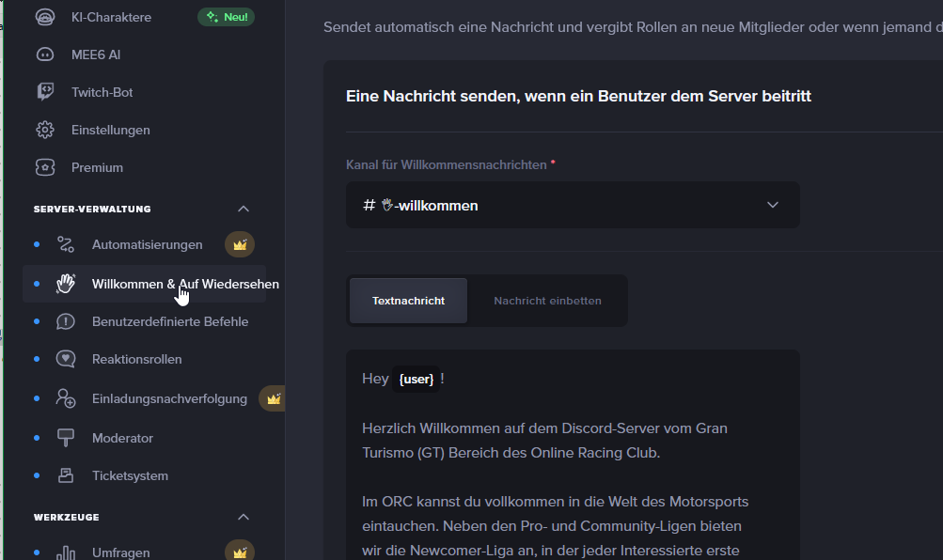This screenshot has height=560, width=943.
Task: Click the Moderator hammer icon
Action: pos(65,438)
